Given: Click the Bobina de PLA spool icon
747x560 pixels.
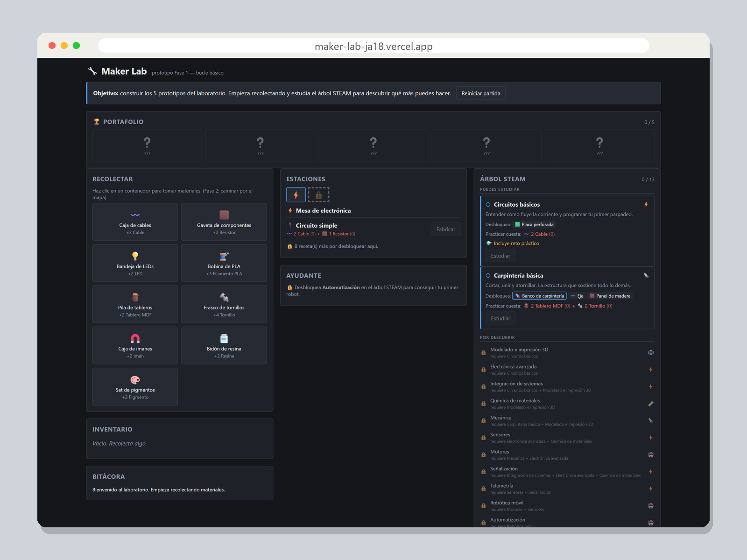Looking at the screenshot, I should pos(224,256).
